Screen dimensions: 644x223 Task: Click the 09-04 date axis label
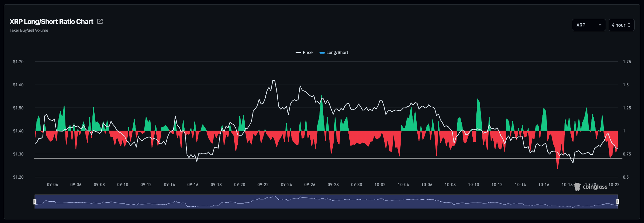click(53, 185)
